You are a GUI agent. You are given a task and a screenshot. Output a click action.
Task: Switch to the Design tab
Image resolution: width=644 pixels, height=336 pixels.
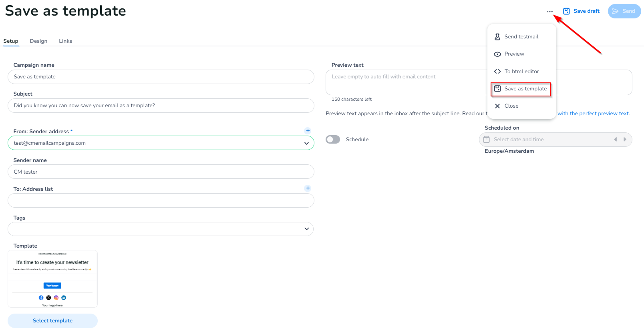tap(38, 41)
